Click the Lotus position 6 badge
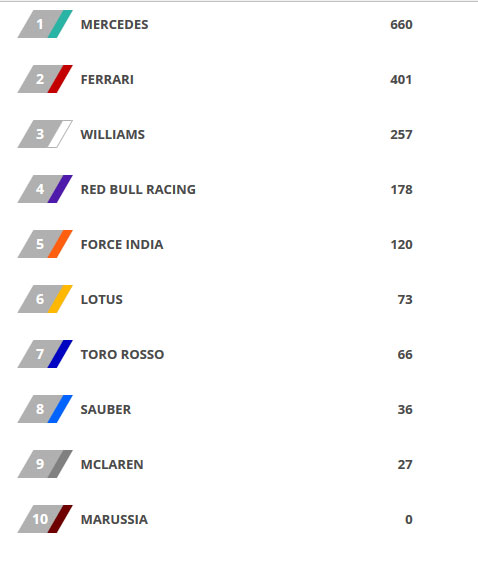Screen dimensions: 478x584 (45, 299)
